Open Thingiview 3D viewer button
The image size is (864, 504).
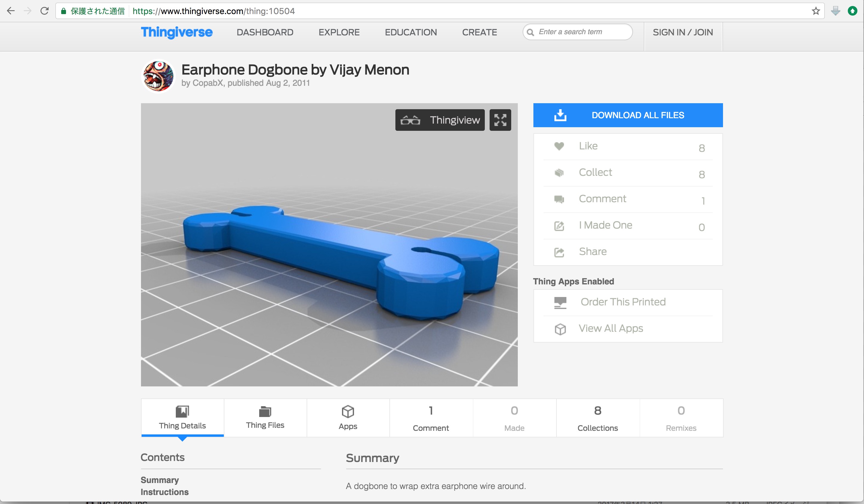(439, 120)
